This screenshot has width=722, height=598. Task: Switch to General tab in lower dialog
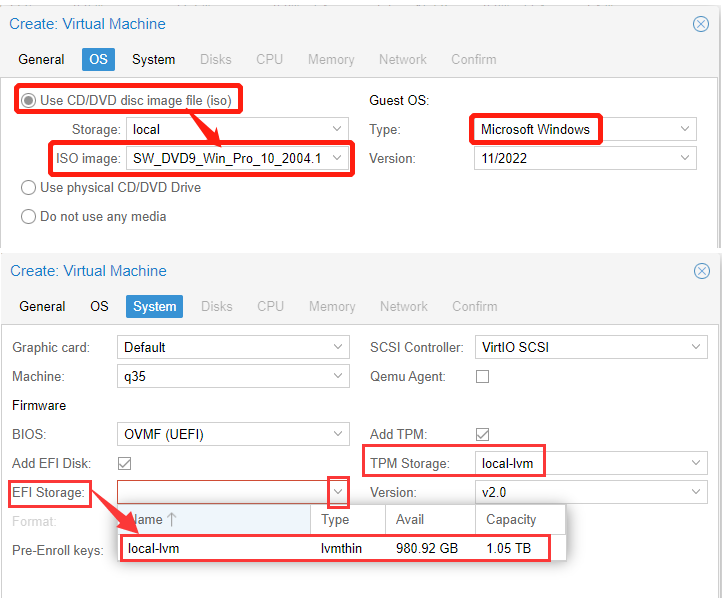(x=42, y=307)
